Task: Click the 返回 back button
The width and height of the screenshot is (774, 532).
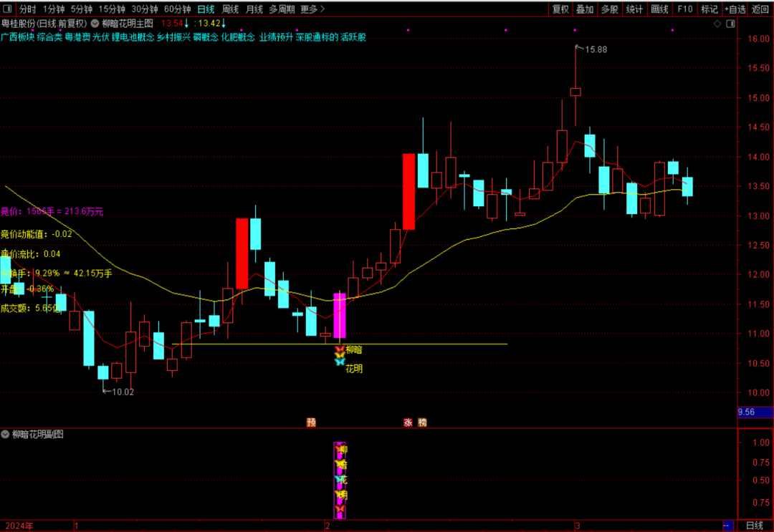Action: coord(760,9)
